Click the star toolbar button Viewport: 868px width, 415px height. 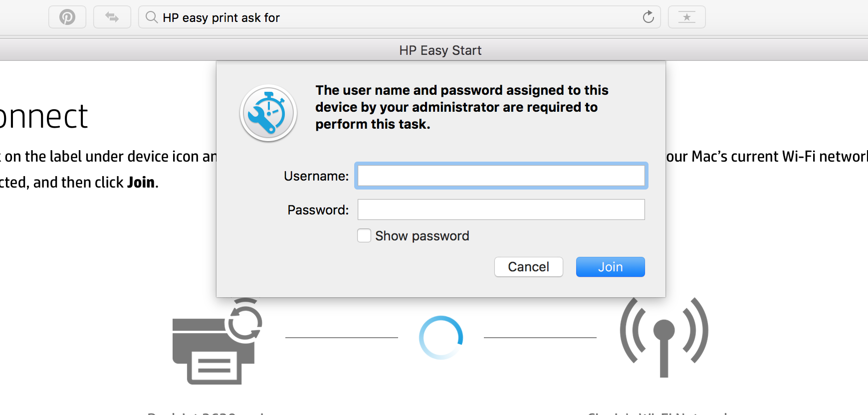(x=686, y=17)
